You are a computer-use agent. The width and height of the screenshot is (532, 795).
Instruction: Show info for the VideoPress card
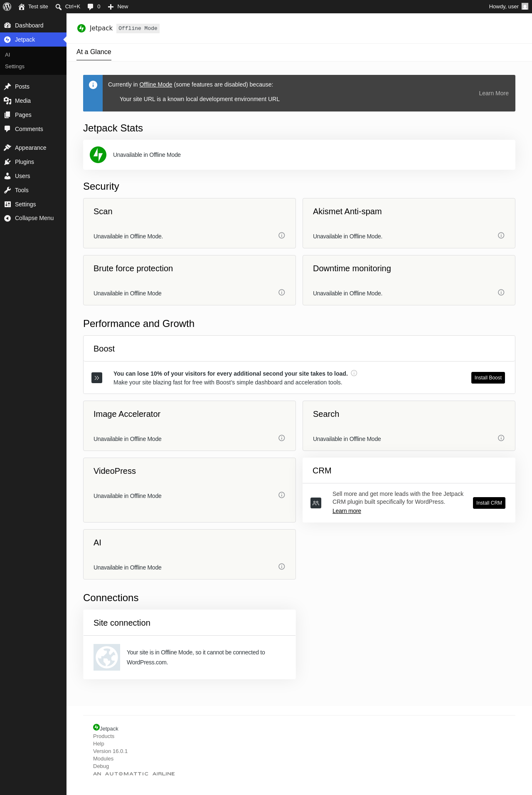[x=282, y=495]
